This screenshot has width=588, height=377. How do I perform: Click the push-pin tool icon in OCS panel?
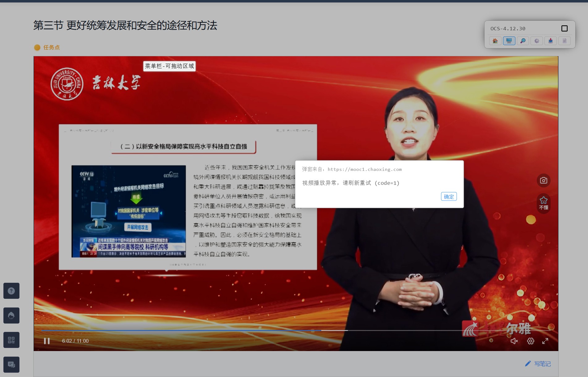click(551, 40)
